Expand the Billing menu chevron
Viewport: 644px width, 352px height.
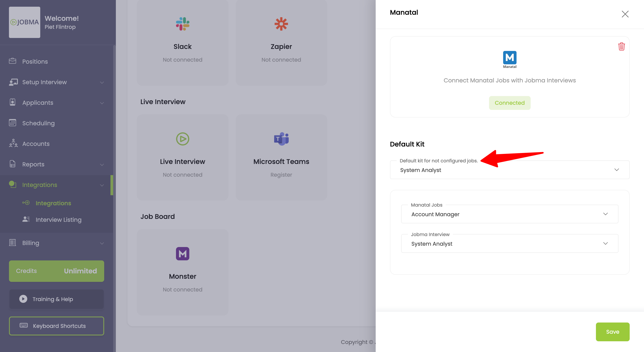(102, 243)
